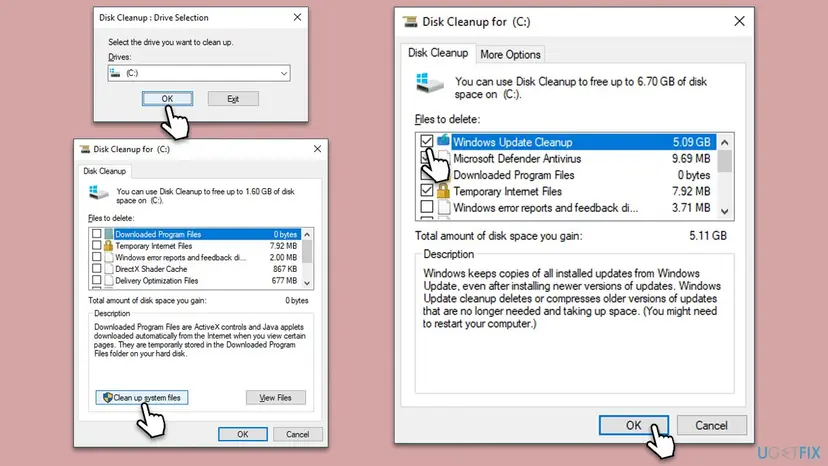Click the drive icon in Drives combo box
This screenshot has width=828, height=466.
point(115,73)
